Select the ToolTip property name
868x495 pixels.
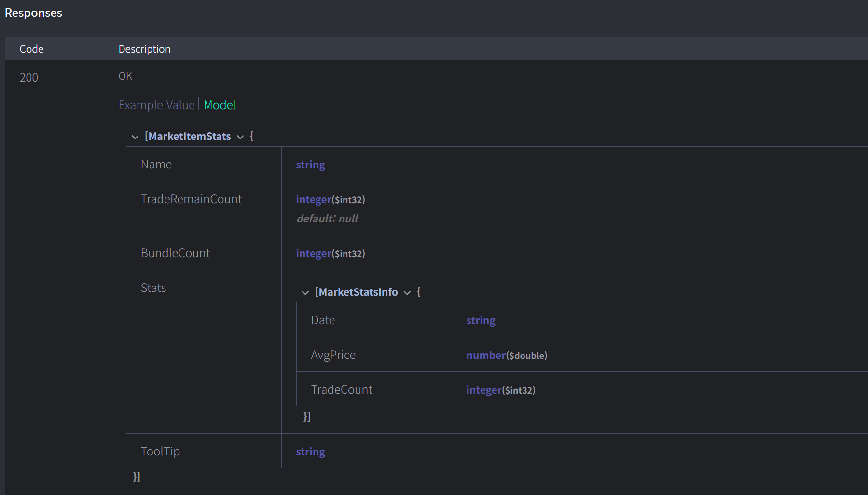[x=160, y=452]
